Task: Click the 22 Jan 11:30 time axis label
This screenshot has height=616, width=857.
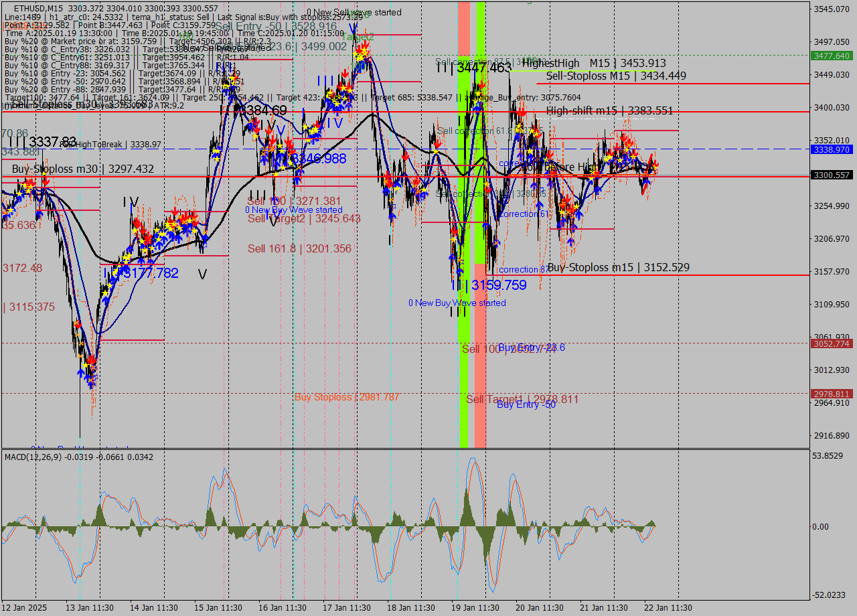Action: click(x=668, y=608)
